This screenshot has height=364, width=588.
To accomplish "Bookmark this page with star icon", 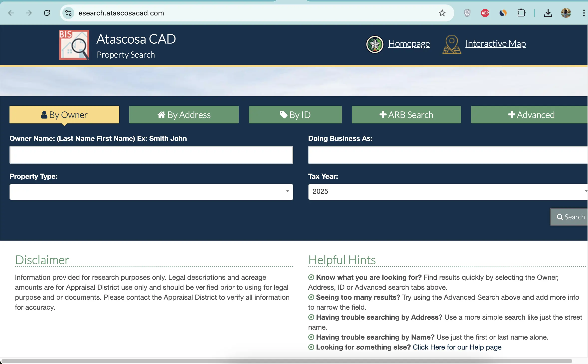I will click(x=442, y=13).
